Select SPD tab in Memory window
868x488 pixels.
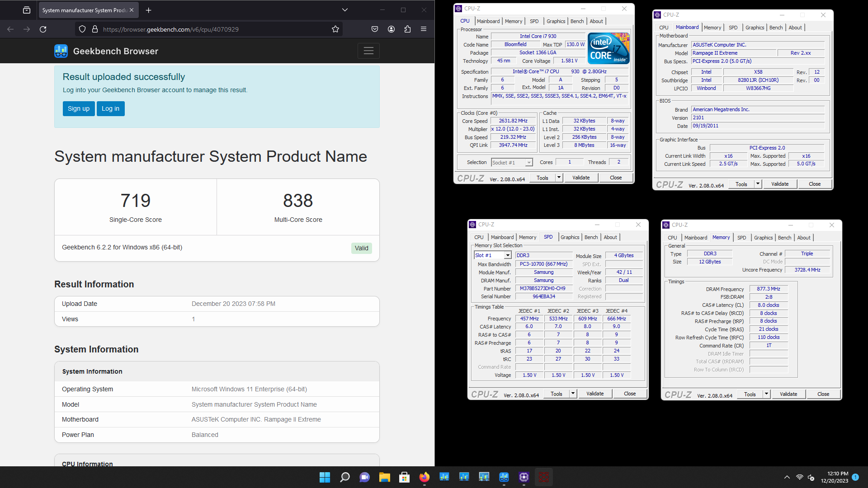point(741,238)
